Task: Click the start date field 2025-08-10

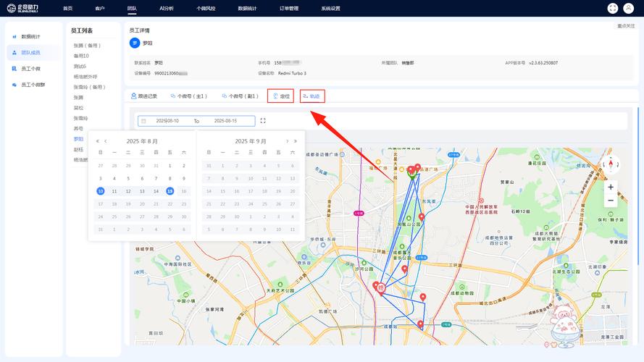Action: pos(167,121)
